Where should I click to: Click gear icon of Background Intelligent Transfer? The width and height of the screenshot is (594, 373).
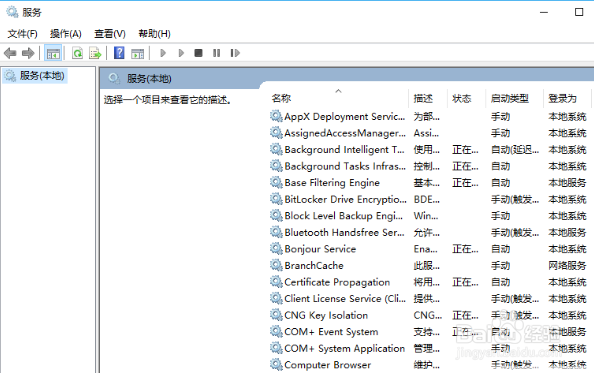276,150
